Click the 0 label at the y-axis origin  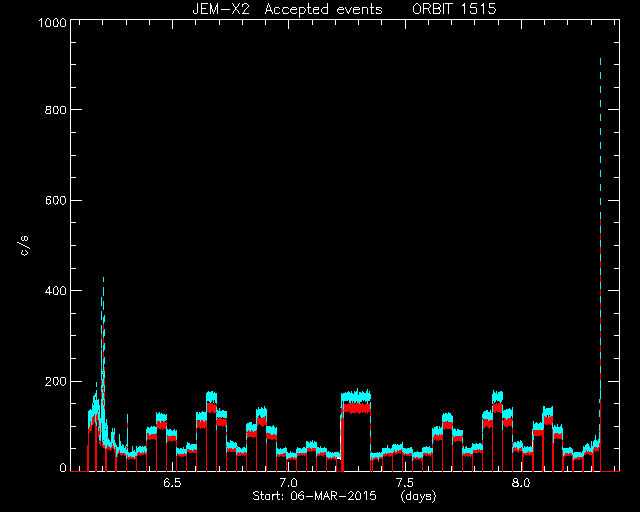pos(63,467)
